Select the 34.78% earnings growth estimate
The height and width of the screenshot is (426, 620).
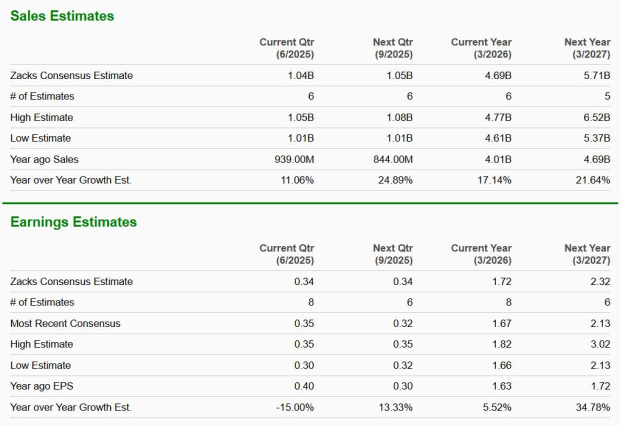pos(591,407)
